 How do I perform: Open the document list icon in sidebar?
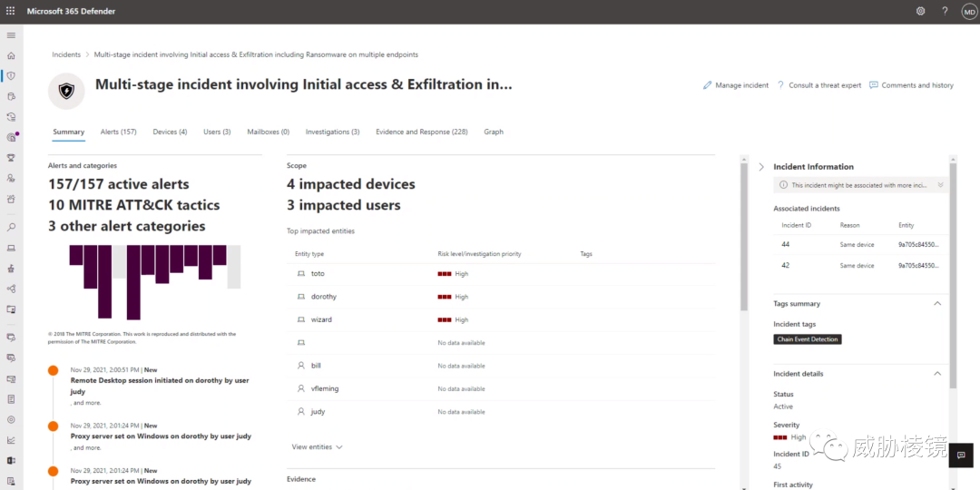pyautogui.click(x=11, y=398)
